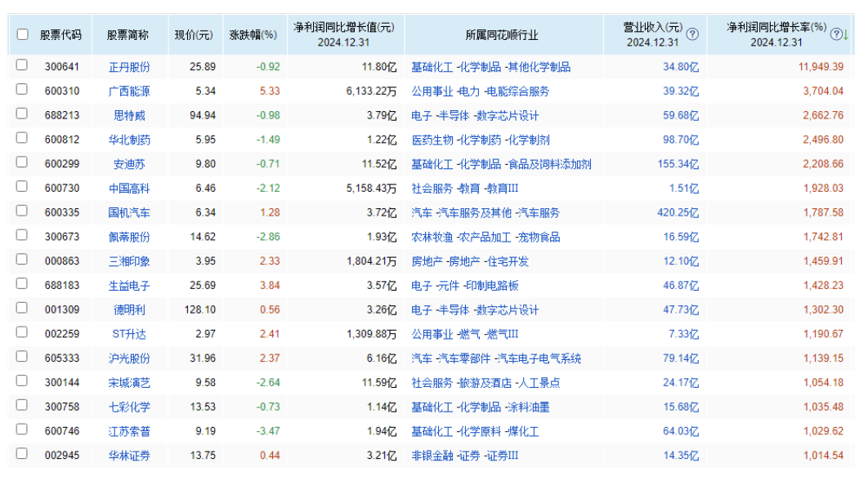This screenshot has height=485, width=868.
Task: Open stock link 生益电子
Action: 129,286
